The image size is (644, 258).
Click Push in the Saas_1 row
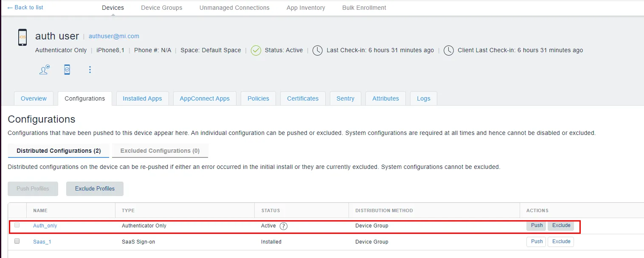537,242
